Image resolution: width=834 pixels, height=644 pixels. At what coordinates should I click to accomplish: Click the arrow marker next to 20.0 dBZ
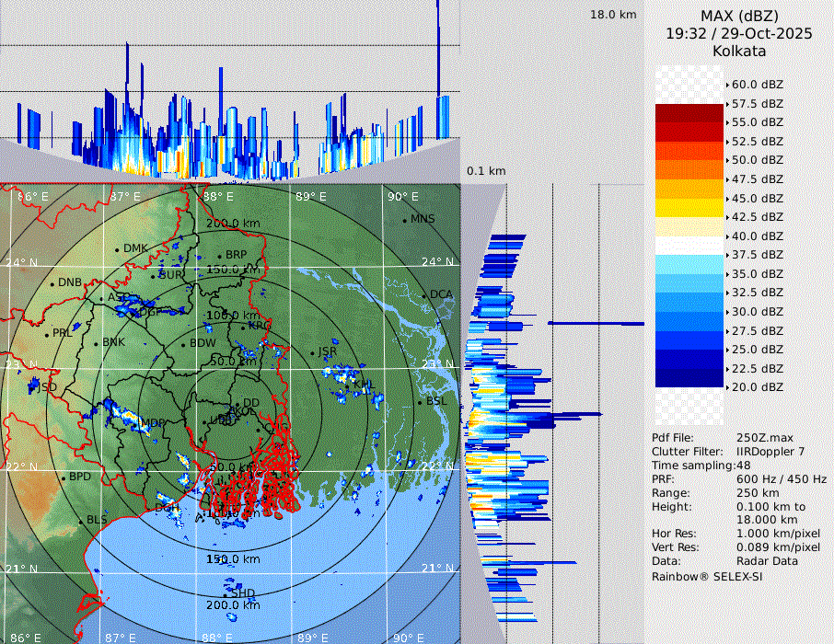coord(727,387)
